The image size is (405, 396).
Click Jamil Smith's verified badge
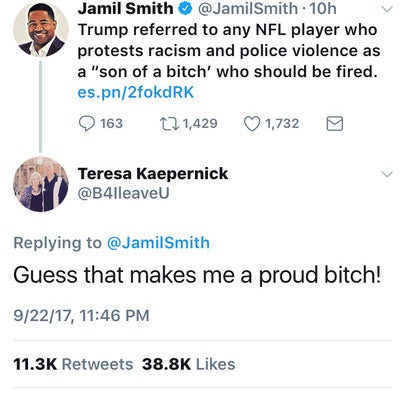(186, 8)
